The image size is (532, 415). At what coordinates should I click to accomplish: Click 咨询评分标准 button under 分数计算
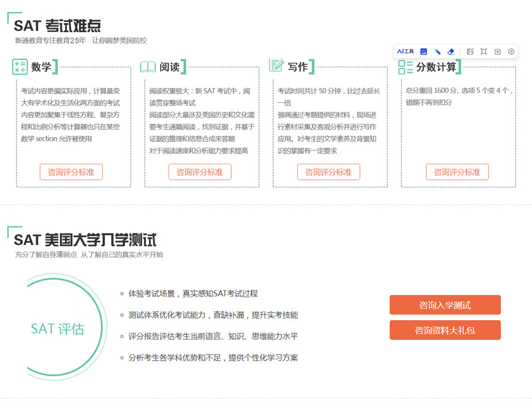[x=457, y=172]
